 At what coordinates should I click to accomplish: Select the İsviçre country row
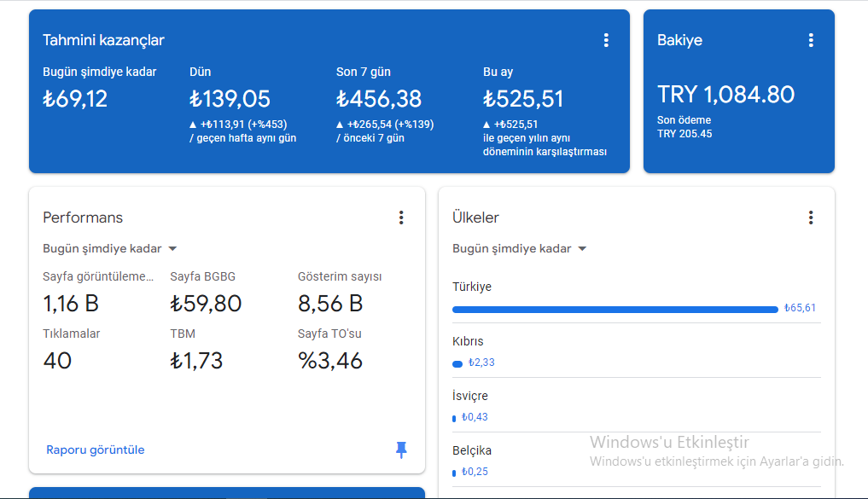coord(636,406)
